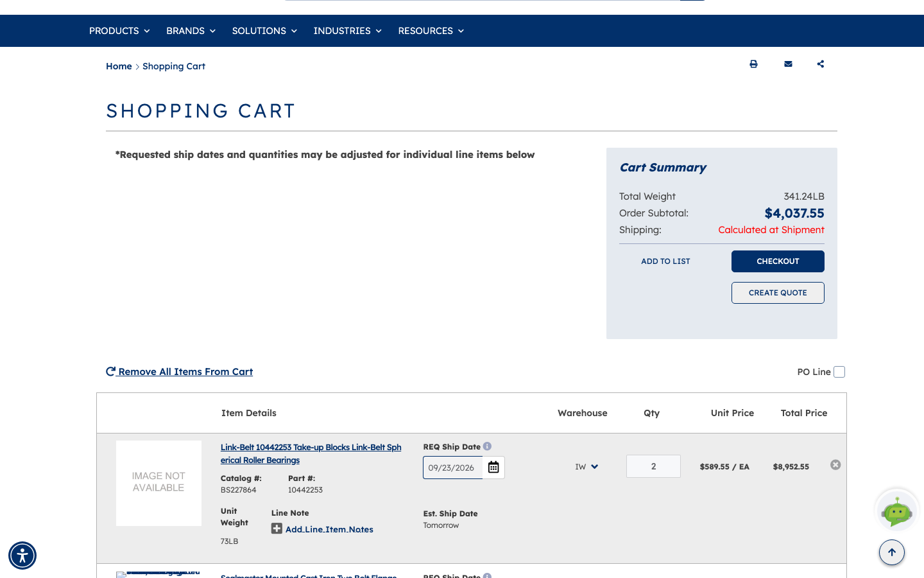Image resolution: width=924 pixels, height=578 pixels.
Task: Click the Image Not Available thumbnail
Action: point(158,483)
